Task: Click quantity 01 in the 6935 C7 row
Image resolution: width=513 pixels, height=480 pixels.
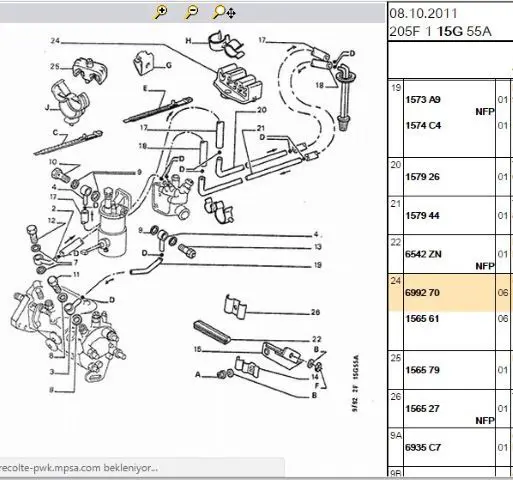Action: click(503, 447)
